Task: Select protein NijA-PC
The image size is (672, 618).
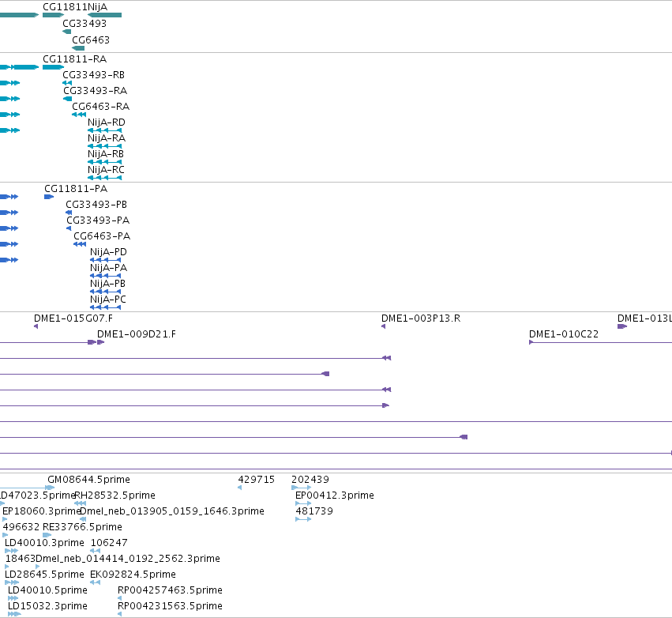Action: click(x=106, y=308)
